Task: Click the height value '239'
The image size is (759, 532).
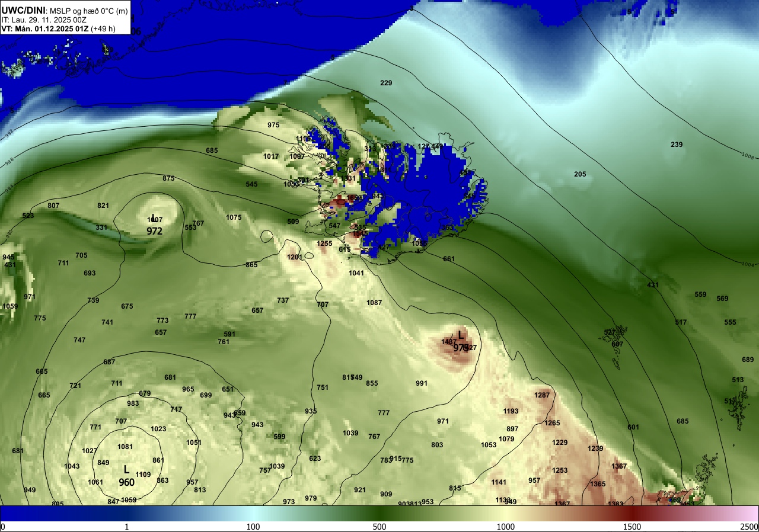Action: (x=677, y=145)
